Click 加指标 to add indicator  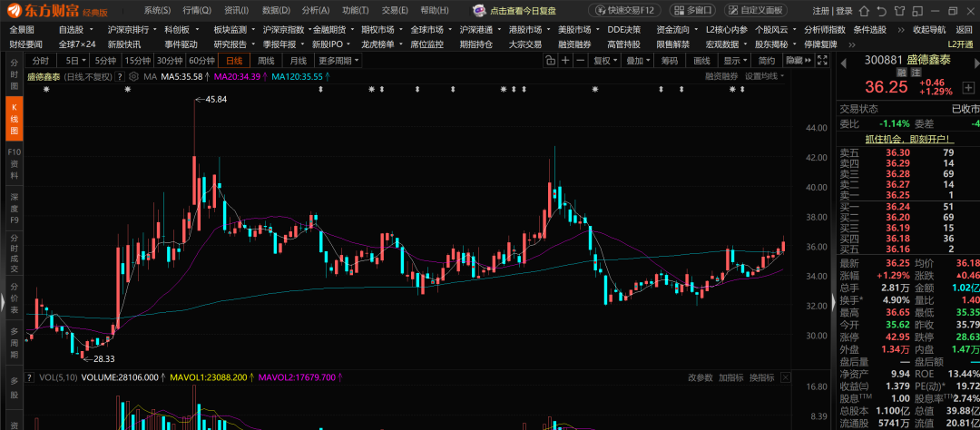point(731,377)
